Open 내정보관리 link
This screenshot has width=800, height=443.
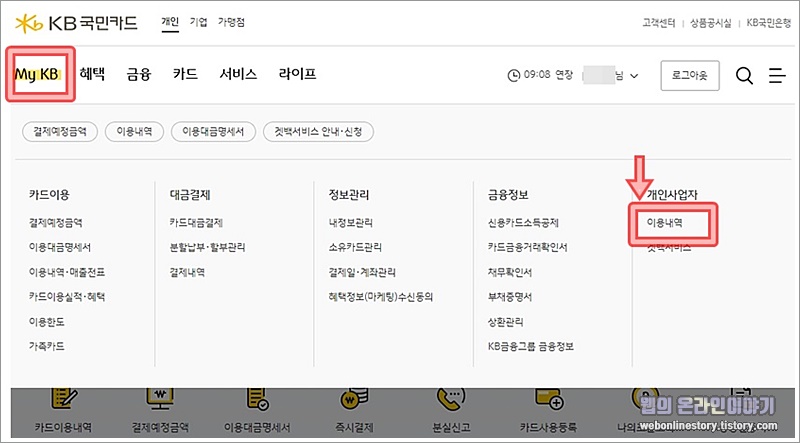[351, 223]
